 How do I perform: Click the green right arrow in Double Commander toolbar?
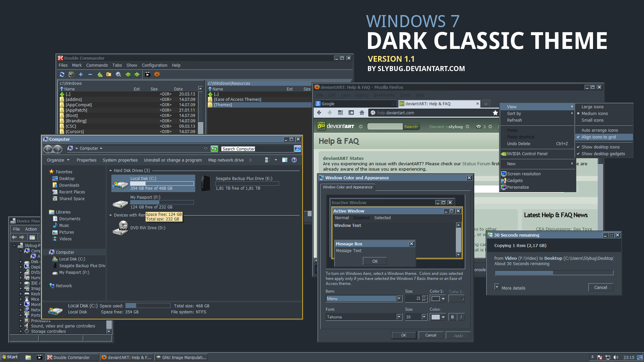(x=137, y=74)
